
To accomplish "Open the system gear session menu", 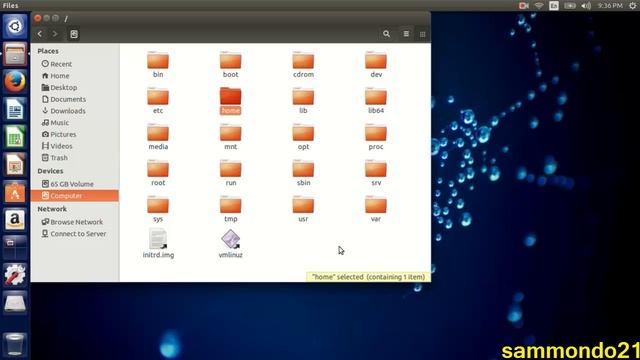I will point(633,6).
